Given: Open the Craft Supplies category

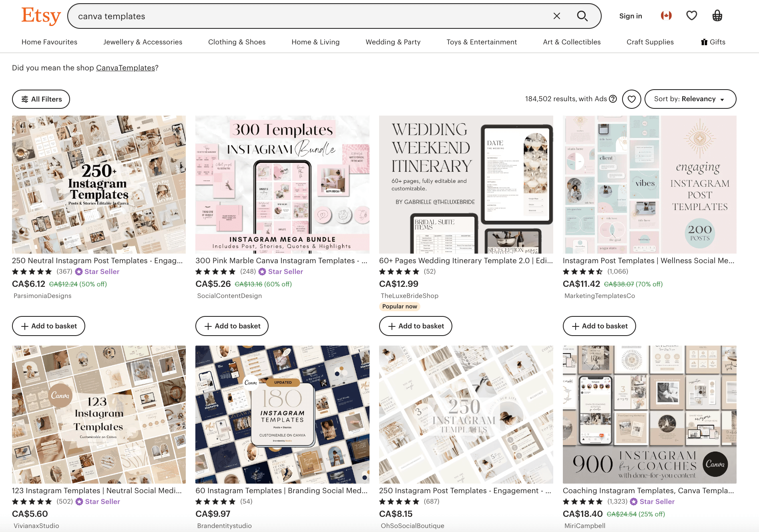Looking at the screenshot, I should point(650,42).
